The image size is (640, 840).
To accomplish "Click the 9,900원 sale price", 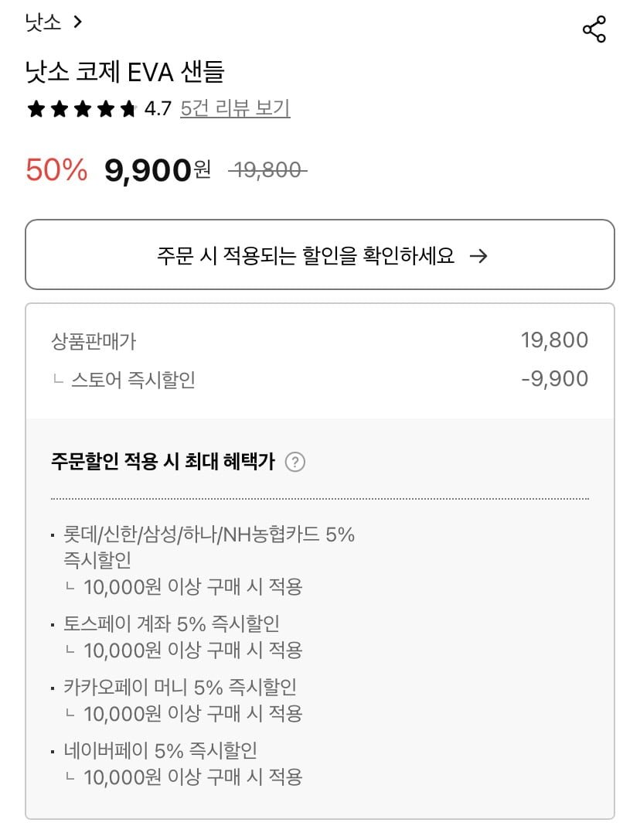I will point(157,170).
